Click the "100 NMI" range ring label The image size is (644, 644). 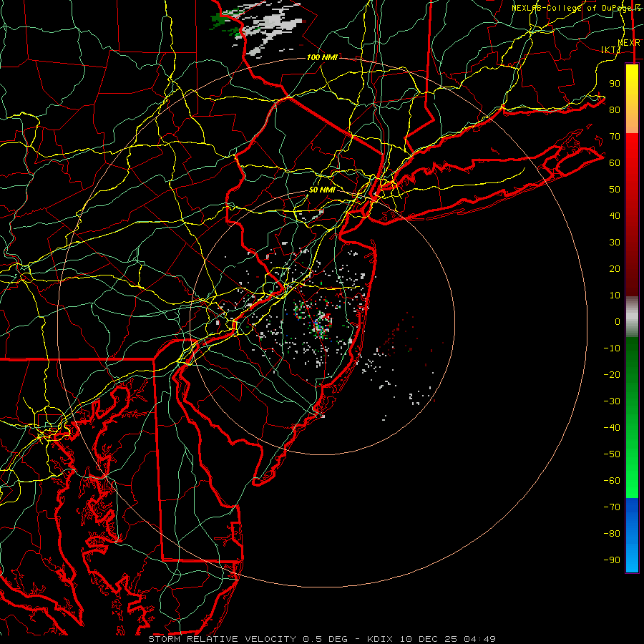click(x=322, y=57)
